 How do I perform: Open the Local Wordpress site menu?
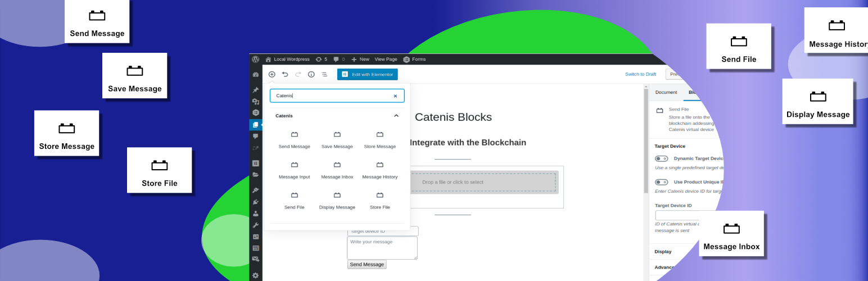coord(287,59)
